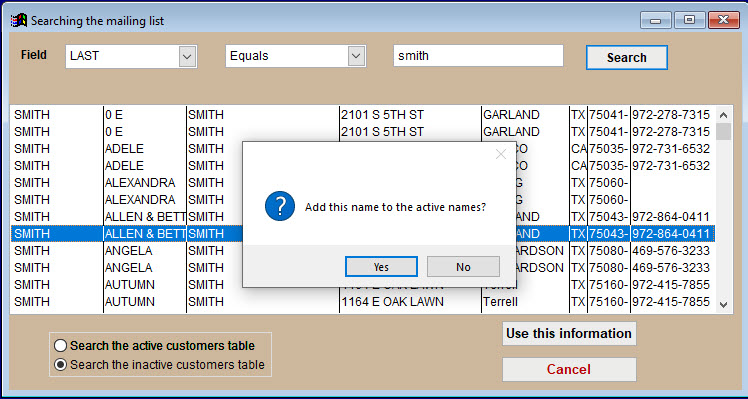Click the blue question mark icon
The height and width of the screenshot is (399, 748).
point(280,206)
